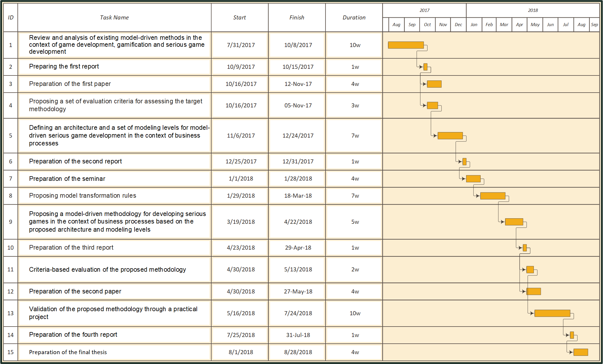Viewport: 603px width, 364px height.
Task: Click the Duration column header
Action: point(354,17)
